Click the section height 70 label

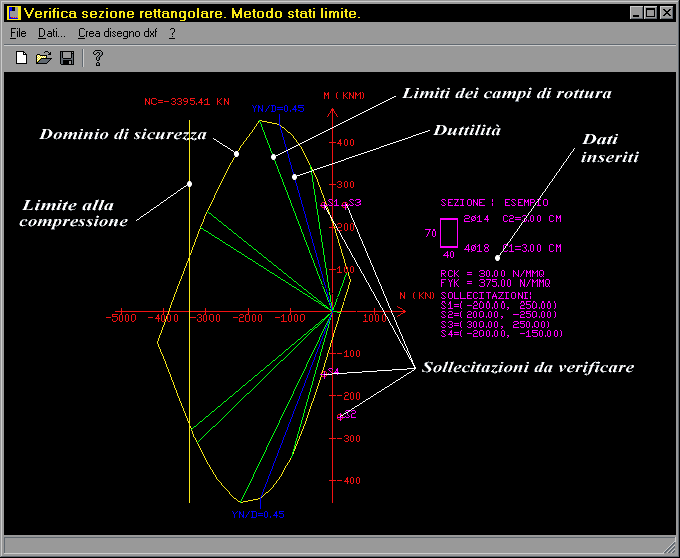click(430, 234)
